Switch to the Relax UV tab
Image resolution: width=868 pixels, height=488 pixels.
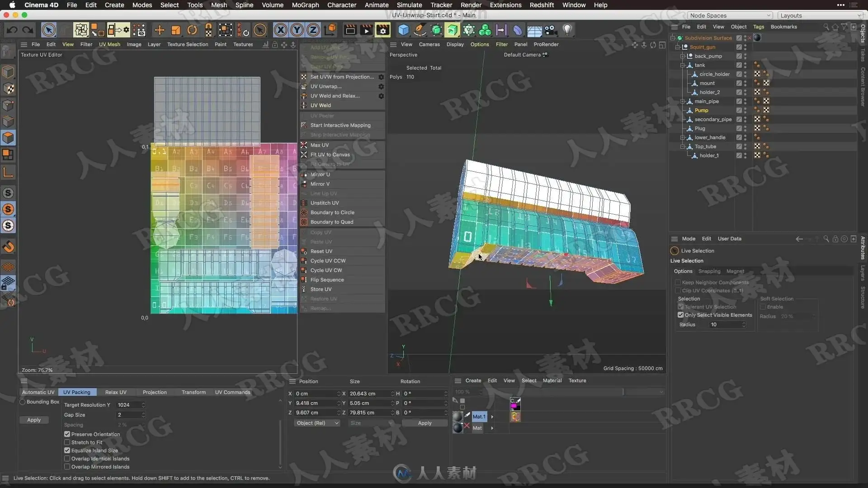(116, 392)
